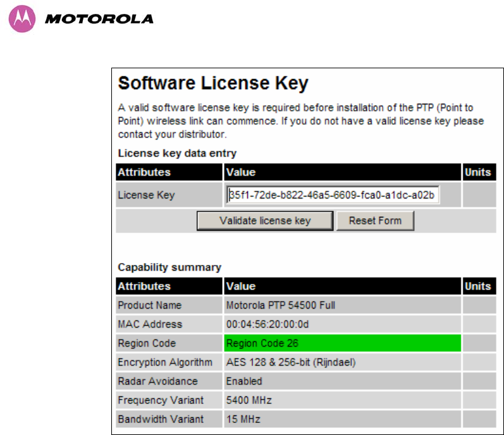Click the Encryption Algorithm value cell

click(342, 362)
